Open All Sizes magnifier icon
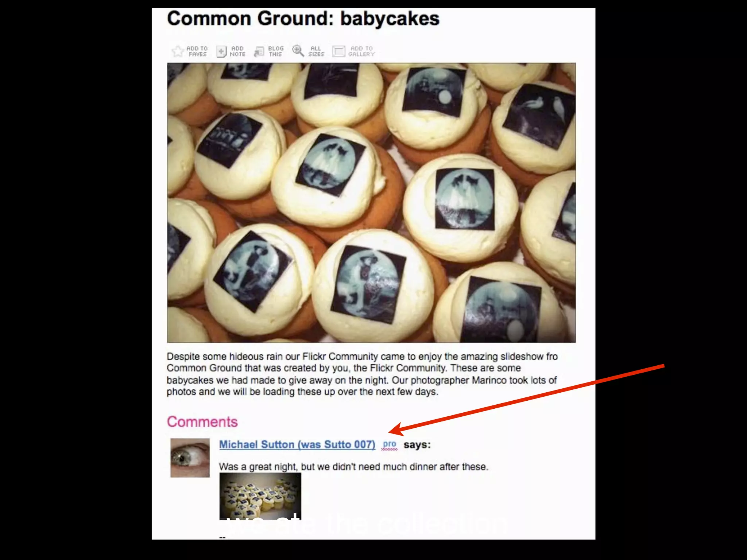Image resolution: width=747 pixels, height=560 pixels. (298, 51)
